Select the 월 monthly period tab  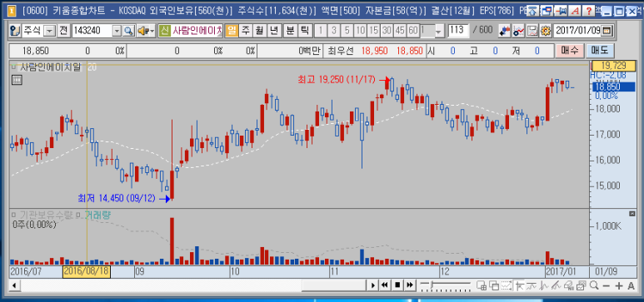260,30
